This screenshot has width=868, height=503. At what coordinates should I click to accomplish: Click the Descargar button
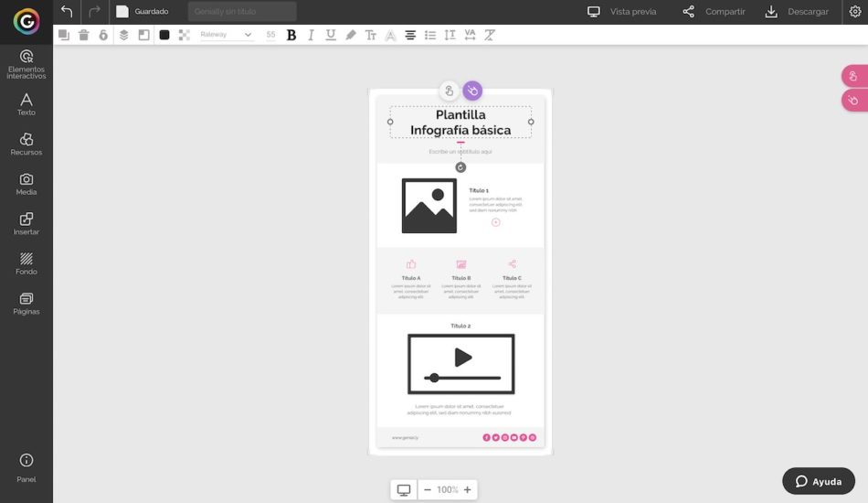[797, 12]
